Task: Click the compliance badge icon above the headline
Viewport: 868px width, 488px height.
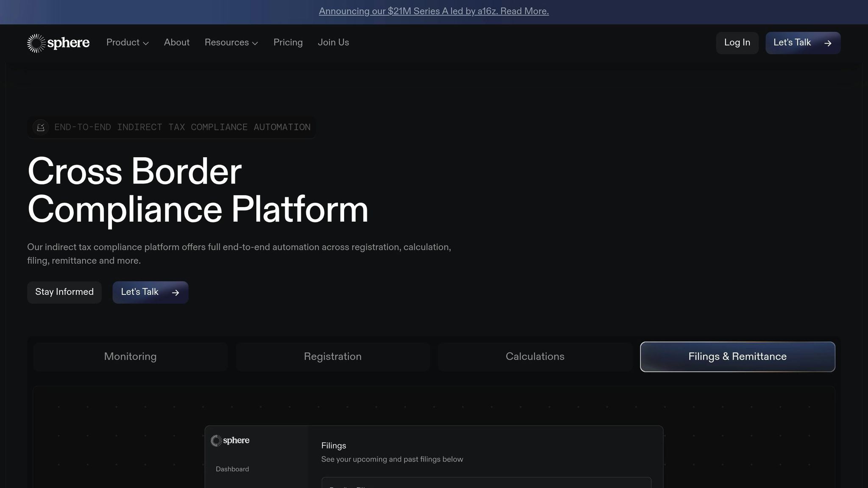Action: [x=41, y=127]
